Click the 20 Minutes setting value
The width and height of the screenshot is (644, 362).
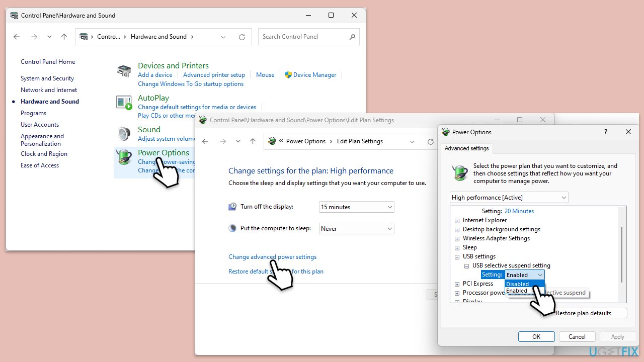pyautogui.click(x=519, y=211)
